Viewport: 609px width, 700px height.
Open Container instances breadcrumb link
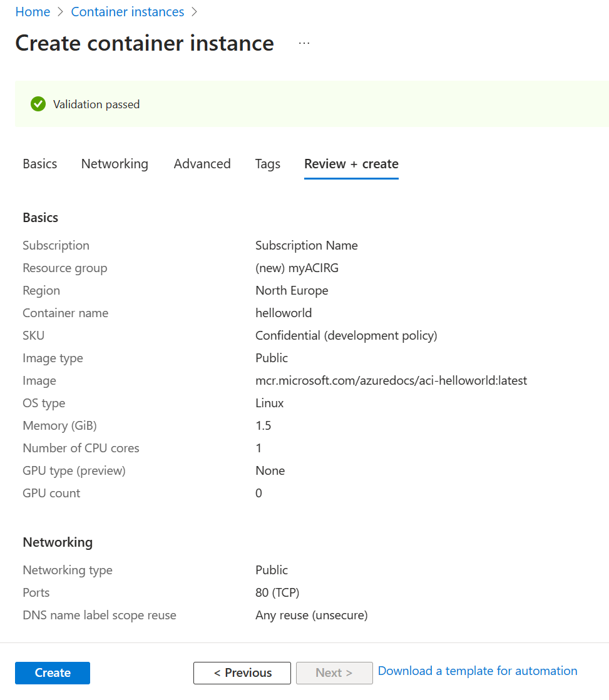pos(127,11)
